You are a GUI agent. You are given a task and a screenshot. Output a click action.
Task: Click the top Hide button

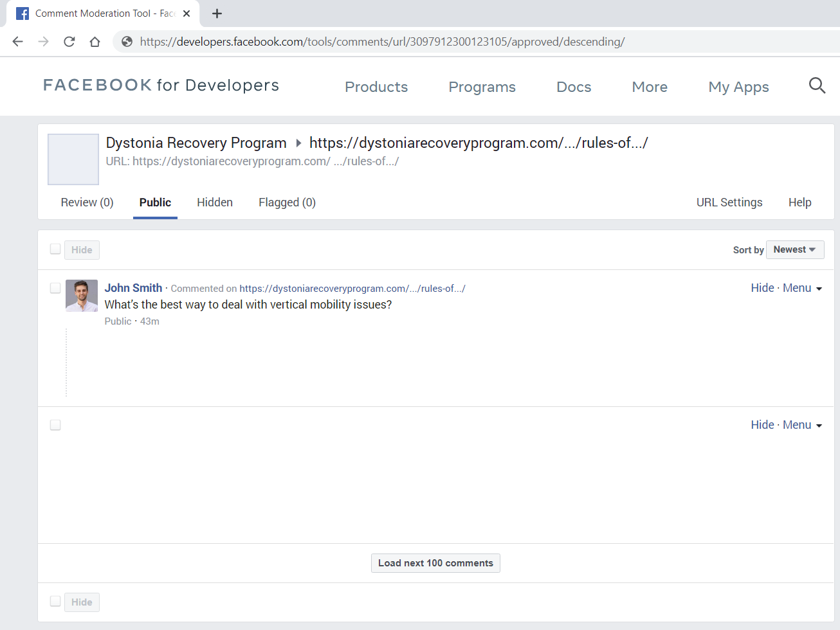tap(82, 249)
